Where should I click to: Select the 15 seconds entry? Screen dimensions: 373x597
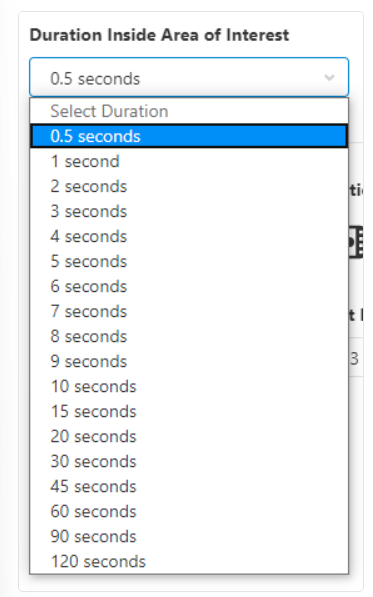(189, 411)
